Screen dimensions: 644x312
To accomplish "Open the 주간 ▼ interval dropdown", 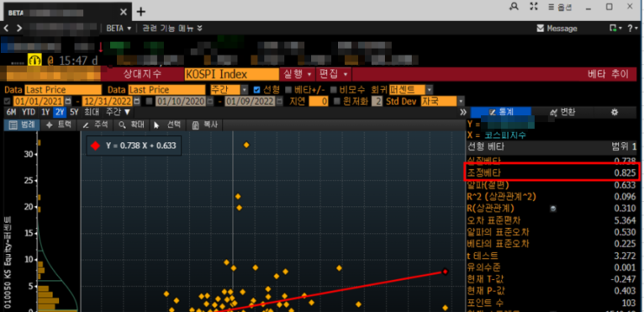I will pos(118,112).
